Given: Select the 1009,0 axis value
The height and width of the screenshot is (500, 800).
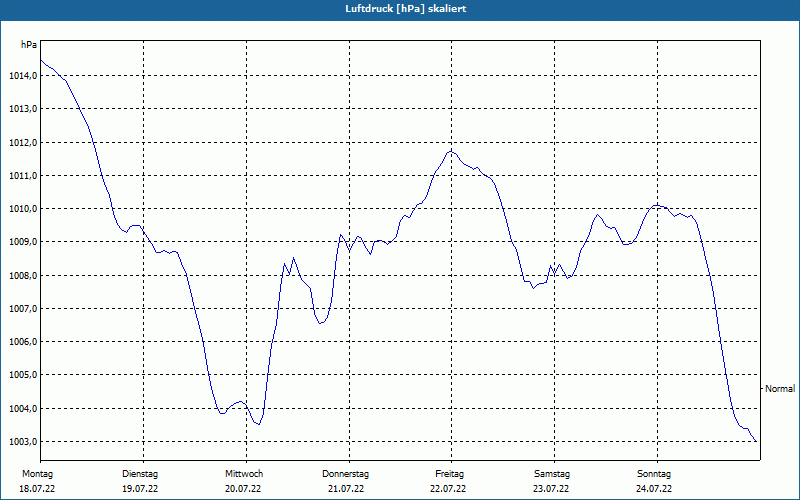Looking at the screenshot, I should (23, 242).
